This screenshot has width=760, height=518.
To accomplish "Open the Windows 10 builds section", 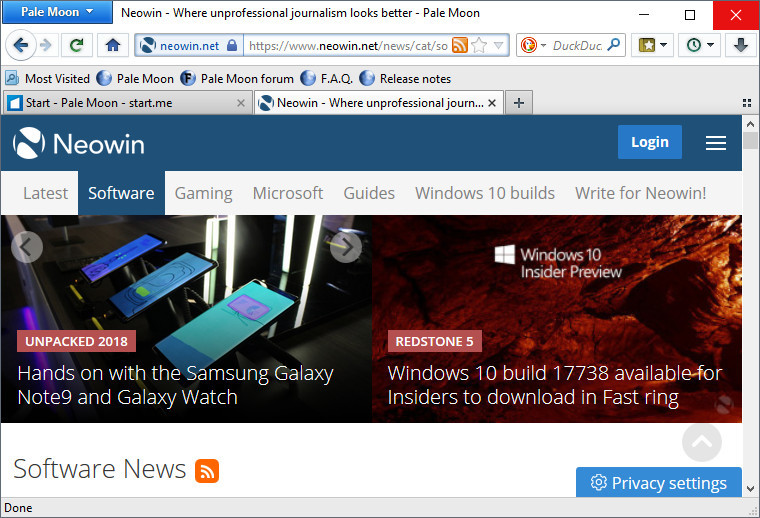I will coord(484,193).
